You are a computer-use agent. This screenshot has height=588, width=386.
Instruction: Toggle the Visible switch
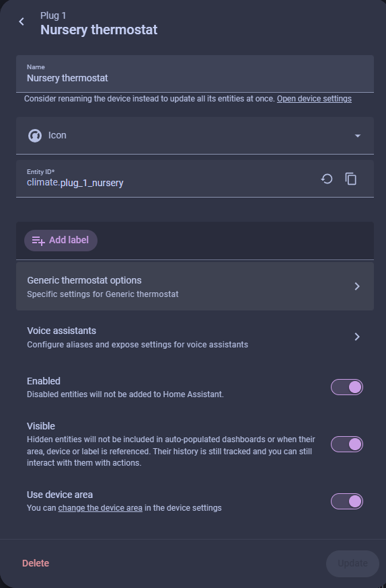[346, 444]
